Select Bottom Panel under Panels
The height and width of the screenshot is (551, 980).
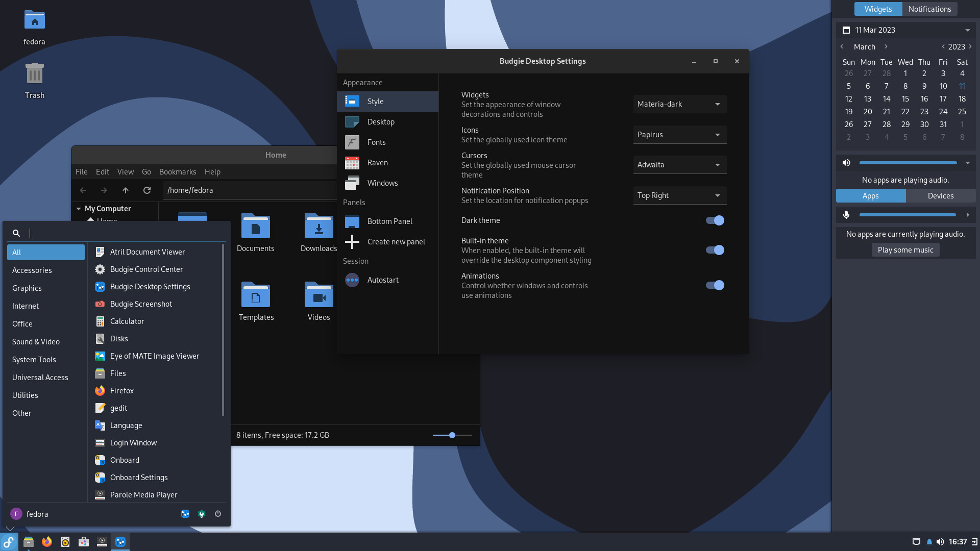point(390,221)
